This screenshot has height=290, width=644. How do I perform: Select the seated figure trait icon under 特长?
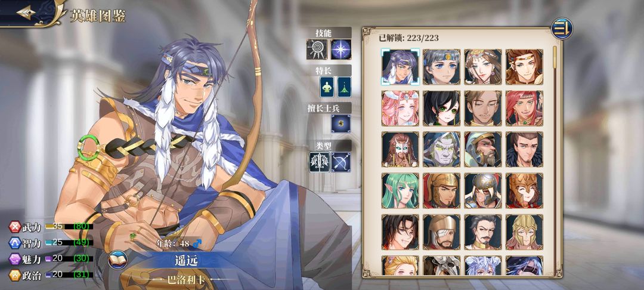click(x=327, y=87)
